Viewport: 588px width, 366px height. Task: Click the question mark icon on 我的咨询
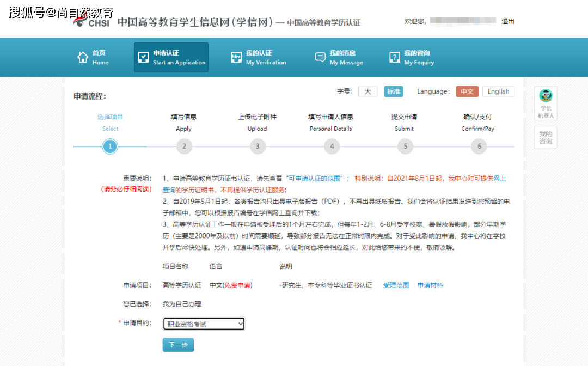pos(394,57)
